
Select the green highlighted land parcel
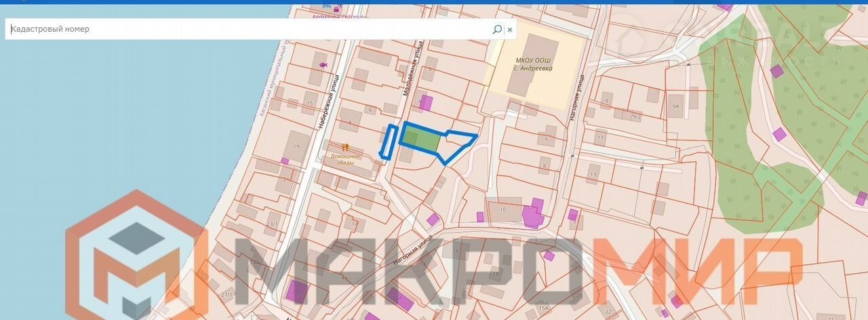[x=420, y=140]
